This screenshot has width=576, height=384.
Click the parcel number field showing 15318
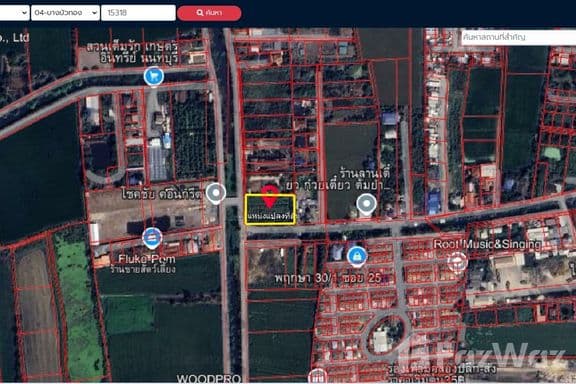(138, 13)
